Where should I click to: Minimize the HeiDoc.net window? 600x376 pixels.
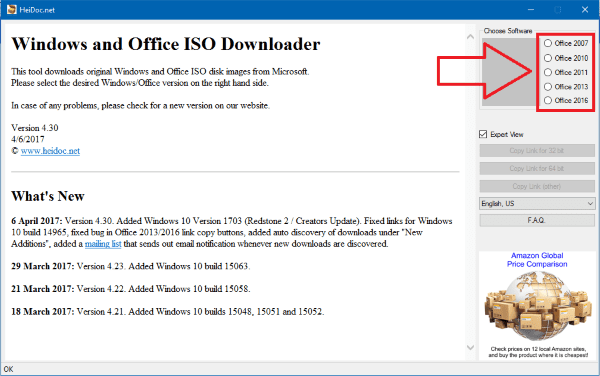tap(531, 10)
